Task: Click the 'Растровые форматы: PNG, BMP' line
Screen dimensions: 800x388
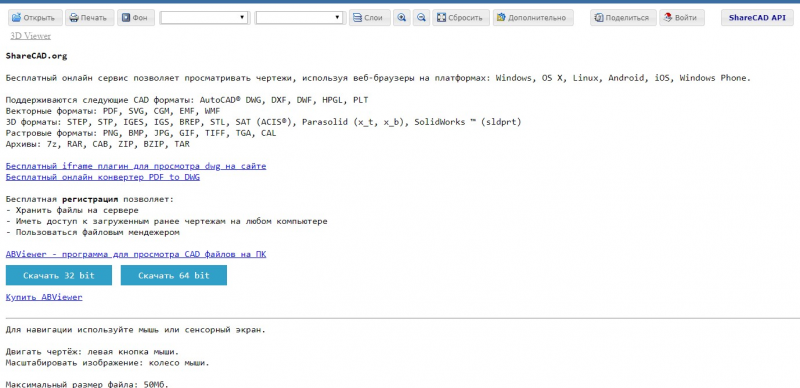Action: (141, 133)
